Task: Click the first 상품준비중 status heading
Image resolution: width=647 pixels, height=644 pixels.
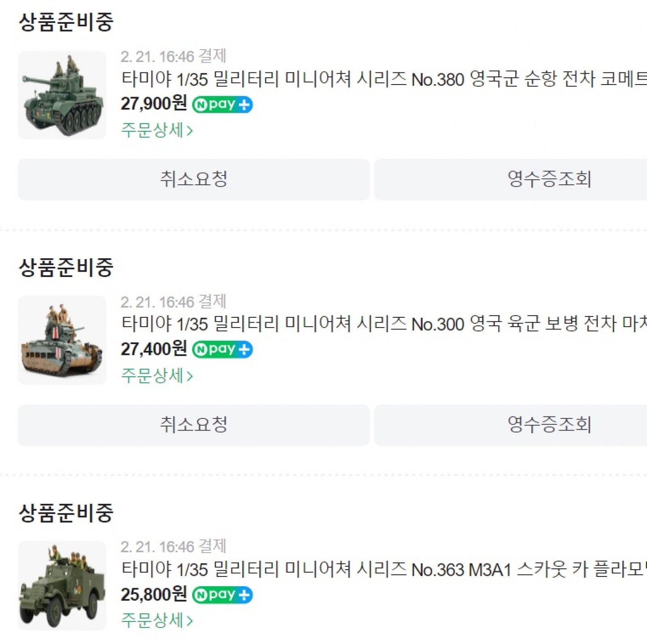Action: (66, 22)
